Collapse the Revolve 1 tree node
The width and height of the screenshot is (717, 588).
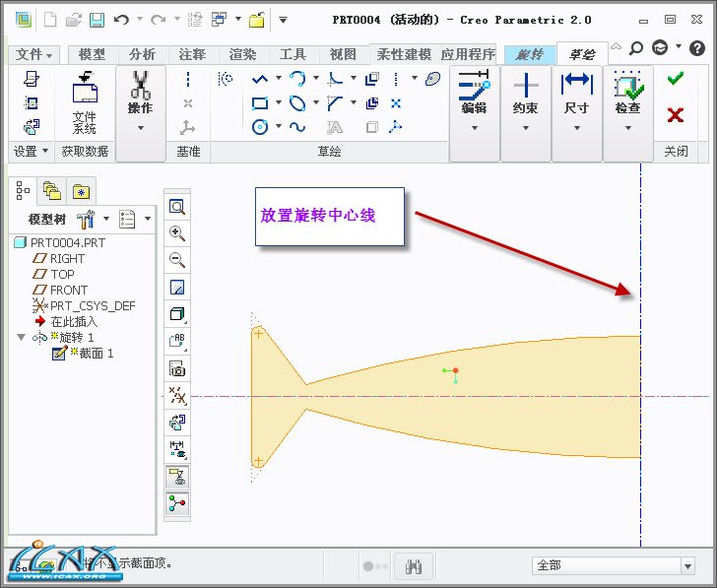pos(21,337)
